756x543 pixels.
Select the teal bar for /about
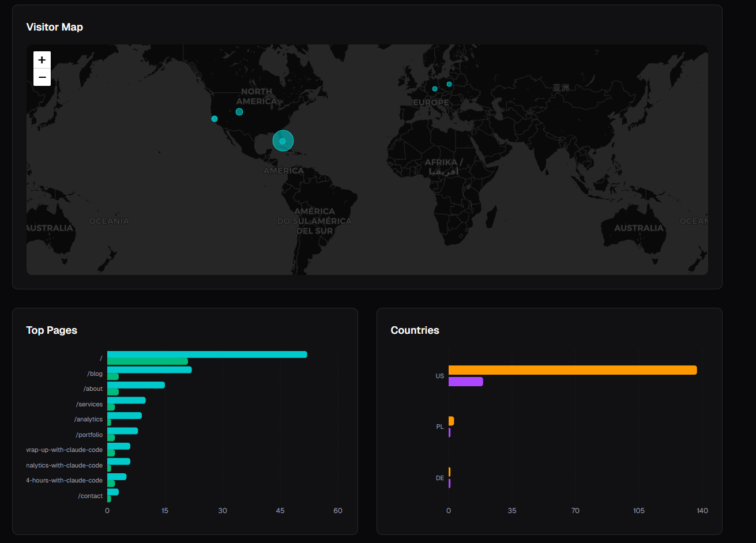pos(136,385)
